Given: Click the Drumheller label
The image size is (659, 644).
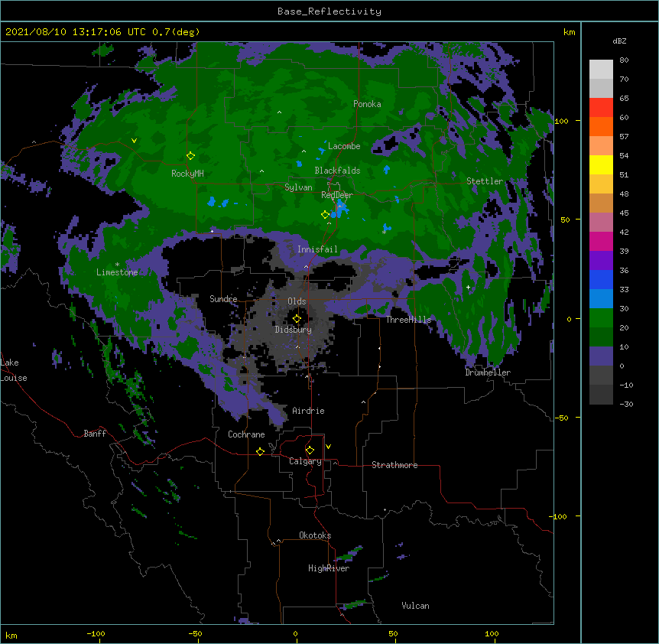Looking at the screenshot, I should pyautogui.click(x=488, y=372).
